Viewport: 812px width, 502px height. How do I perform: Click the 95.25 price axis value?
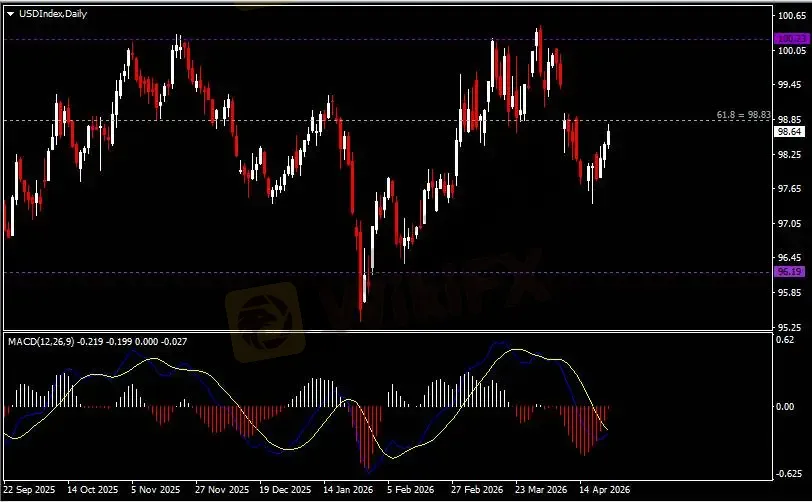pos(790,327)
